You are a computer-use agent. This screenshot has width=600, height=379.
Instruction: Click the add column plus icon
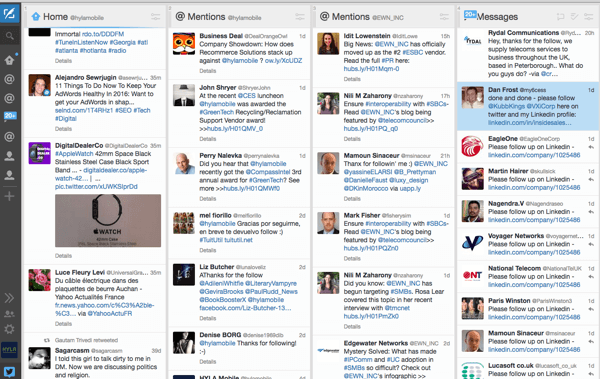[x=9, y=196]
